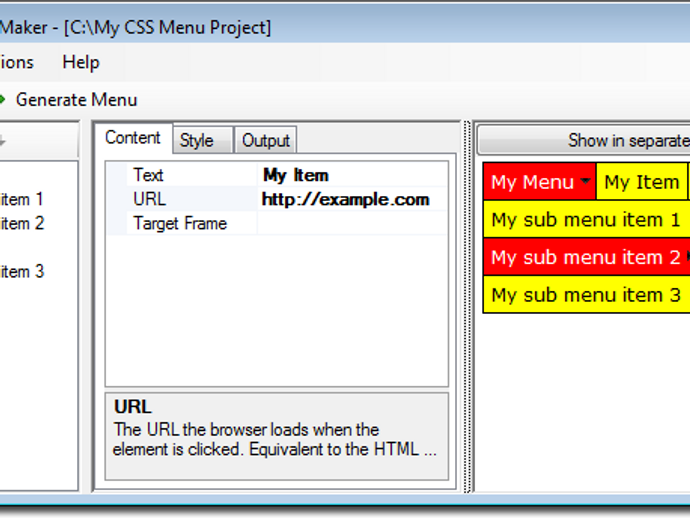Screen dimensions: 690x518
Task: Click the URL description heading
Action: pos(133,407)
